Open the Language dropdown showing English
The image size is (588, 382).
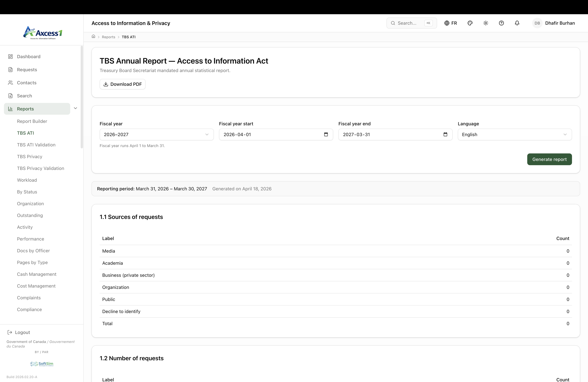click(x=514, y=134)
